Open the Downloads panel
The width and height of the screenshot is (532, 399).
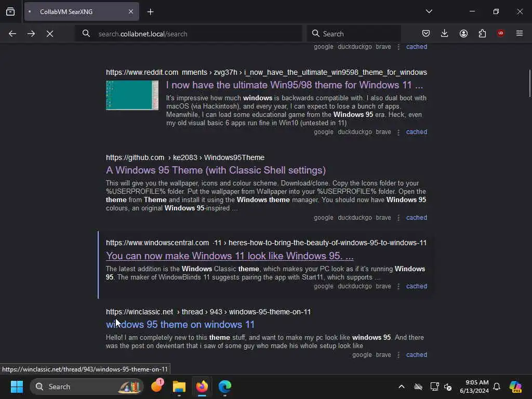(x=445, y=33)
